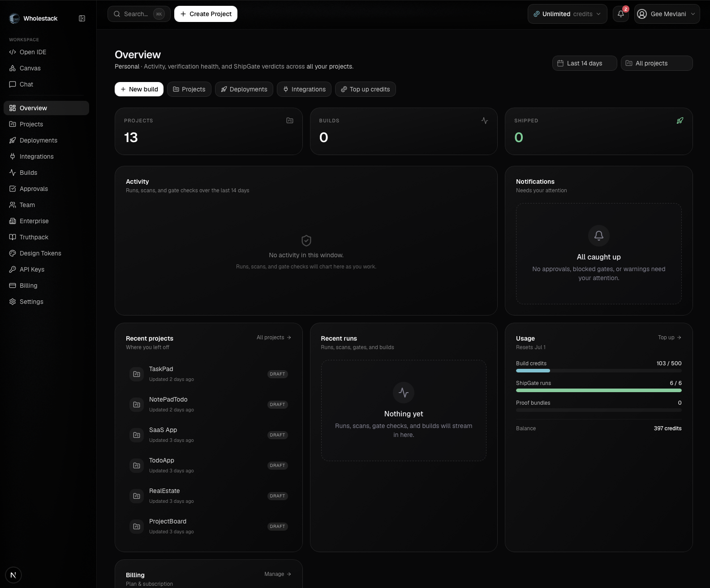Image resolution: width=710 pixels, height=588 pixels.
Task: Click the Create Project button
Action: point(206,14)
